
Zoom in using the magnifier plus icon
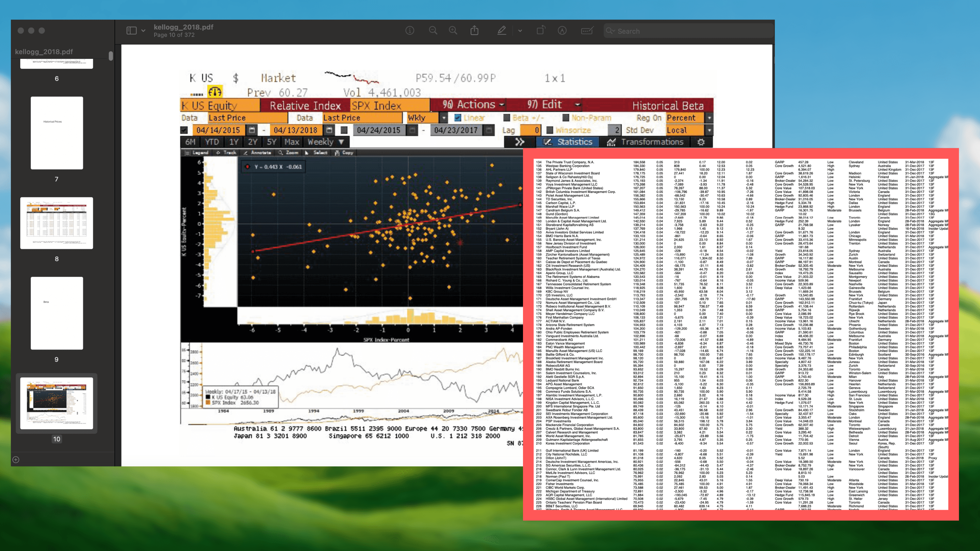point(453,31)
